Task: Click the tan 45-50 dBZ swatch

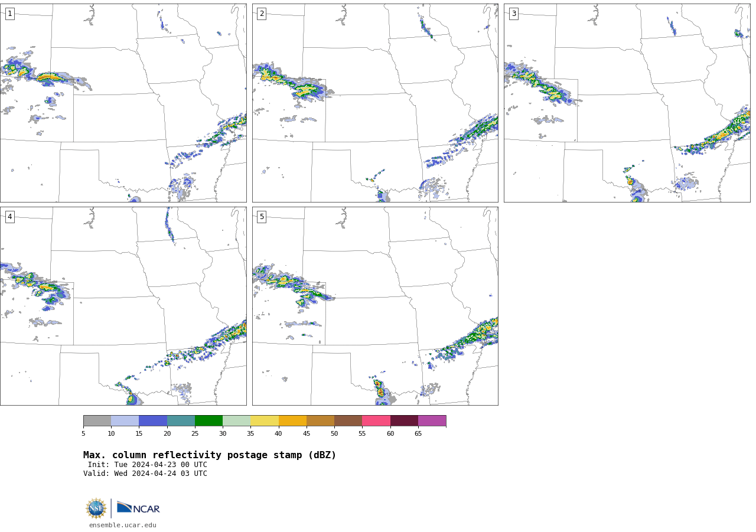Action: pos(321,421)
